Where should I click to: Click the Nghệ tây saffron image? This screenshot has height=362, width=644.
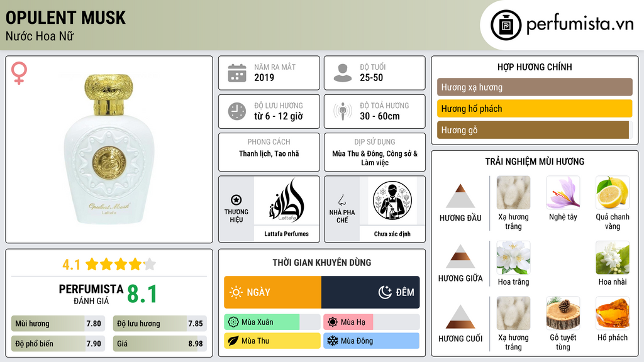pyautogui.click(x=563, y=192)
